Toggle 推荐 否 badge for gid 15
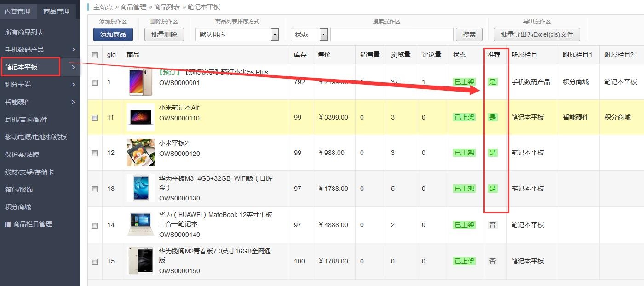Screen dimensions: 644x286 click(x=493, y=261)
